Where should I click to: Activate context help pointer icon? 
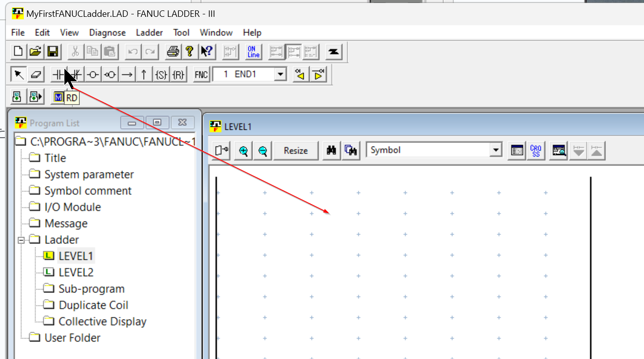click(x=206, y=51)
